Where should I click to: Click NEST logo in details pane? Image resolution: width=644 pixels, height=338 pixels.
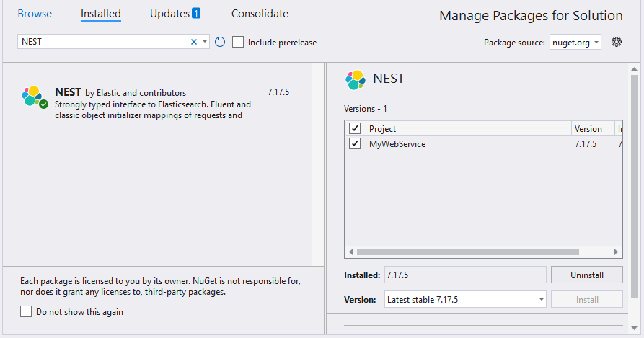coord(356,79)
